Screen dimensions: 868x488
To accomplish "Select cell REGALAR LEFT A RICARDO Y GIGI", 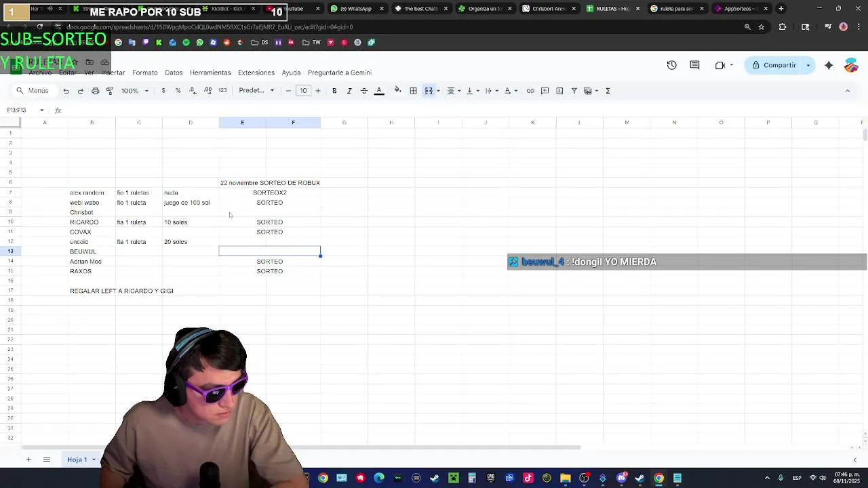I will click(121, 291).
